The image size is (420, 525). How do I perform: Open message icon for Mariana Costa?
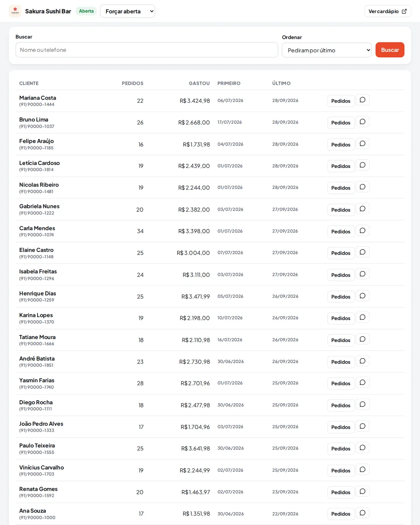(x=362, y=100)
